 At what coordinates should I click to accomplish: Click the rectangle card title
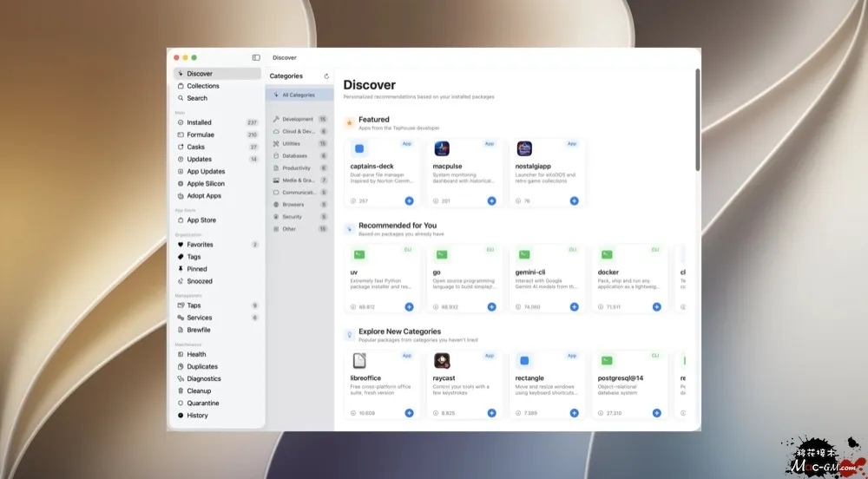pyautogui.click(x=529, y=378)
